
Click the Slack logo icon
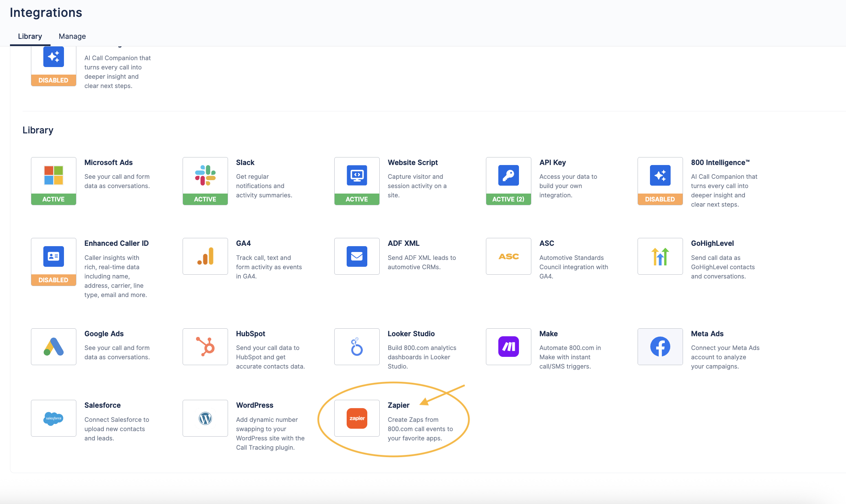coord(205,175)
